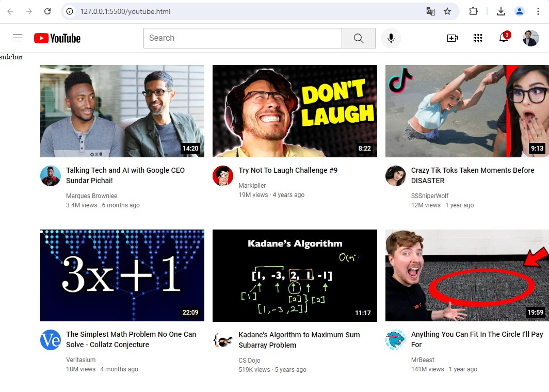Open title The Simplest Math Problem No One Can Solve
549x392 pixels.
(131, 339)
